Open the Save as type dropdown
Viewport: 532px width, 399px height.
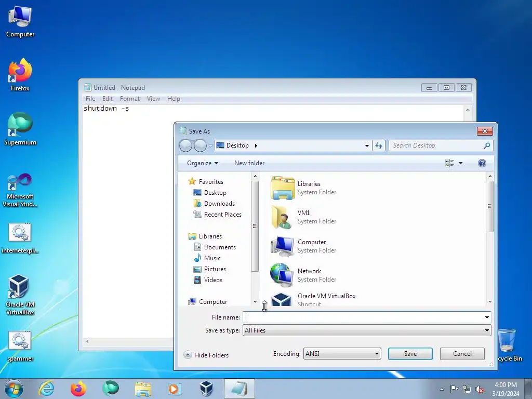click(x=367, y=330)
